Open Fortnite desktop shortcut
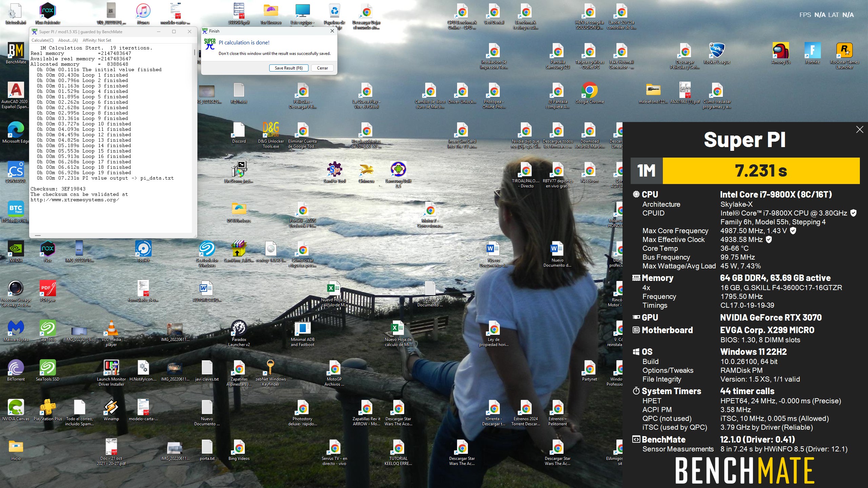868x488 pixels. [813, 53]
